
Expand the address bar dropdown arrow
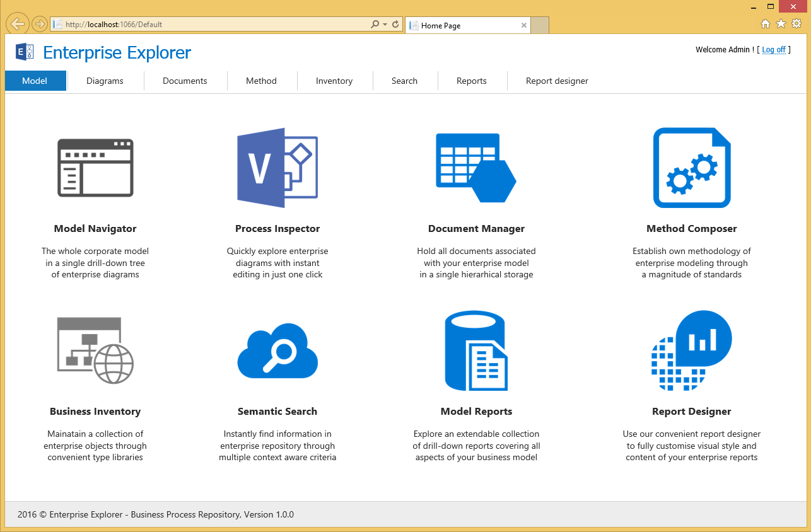point(385,25)
